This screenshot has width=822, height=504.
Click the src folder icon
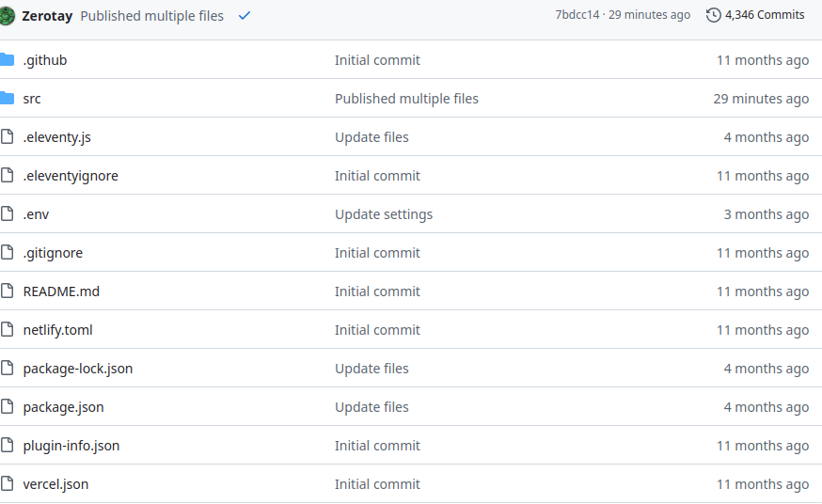[8, 99]
